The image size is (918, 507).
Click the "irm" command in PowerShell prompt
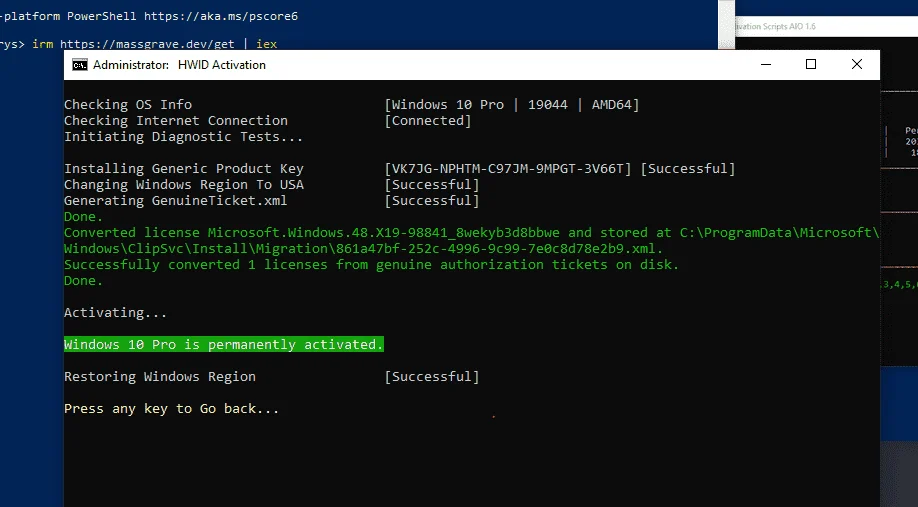pos(43,44)
